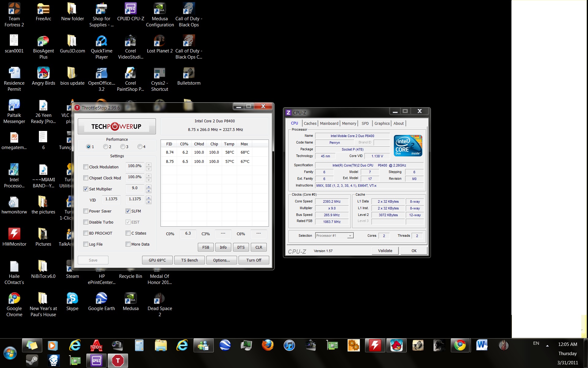Enable the Power Saver checkbox
The image size is (588, 368).
(86, 211)
